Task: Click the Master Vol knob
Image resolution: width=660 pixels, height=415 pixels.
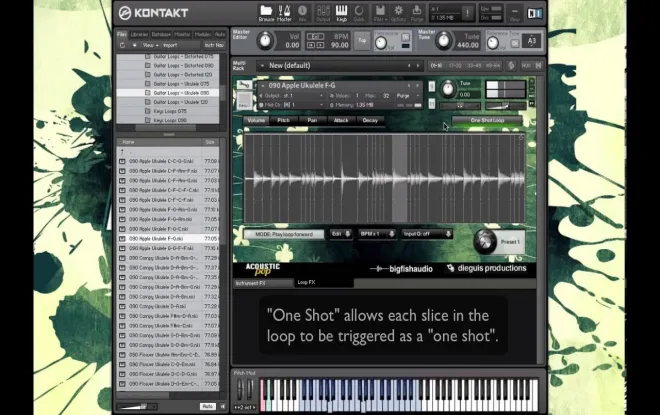Action: tap(265, 40)
